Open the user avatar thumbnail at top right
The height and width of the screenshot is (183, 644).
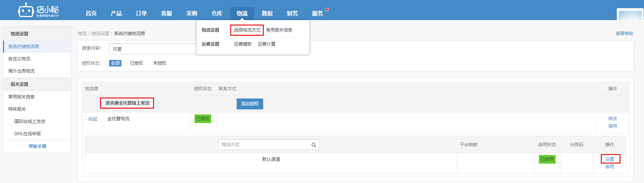(x=630, y=14)
